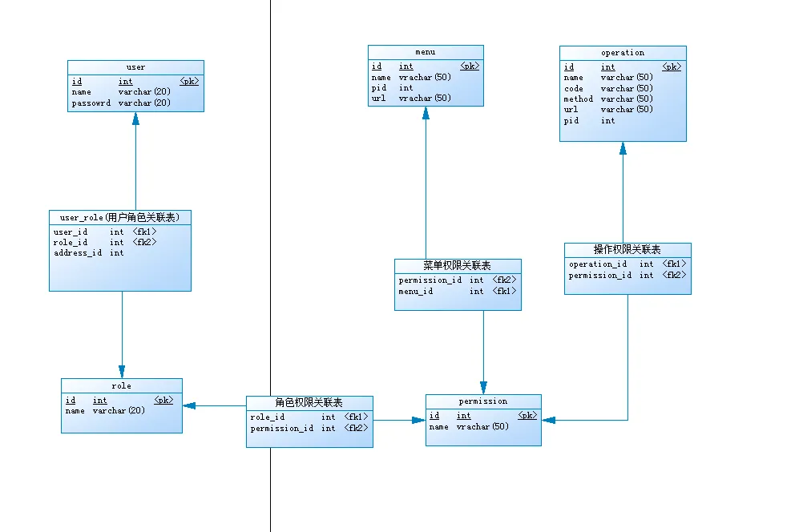Click operation_id row in 操作权限关联表
This screenshot has height=532, width=803.
[627, 264]
